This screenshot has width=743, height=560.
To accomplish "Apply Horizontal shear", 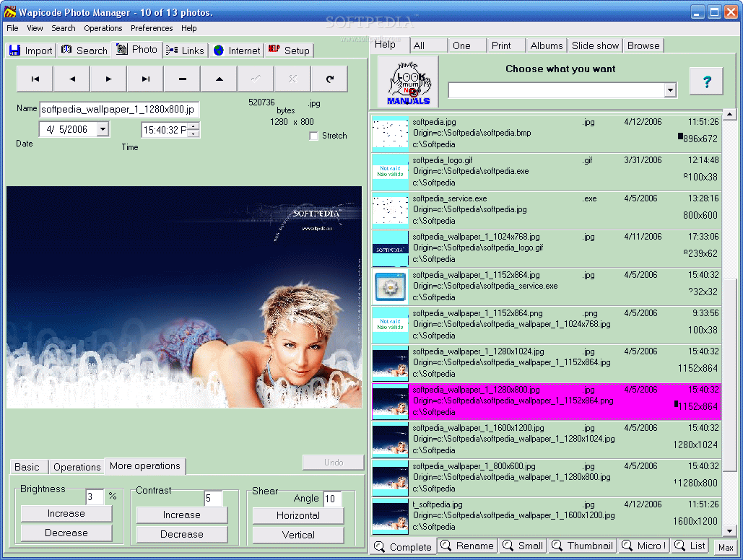I will tap(298, 515).
